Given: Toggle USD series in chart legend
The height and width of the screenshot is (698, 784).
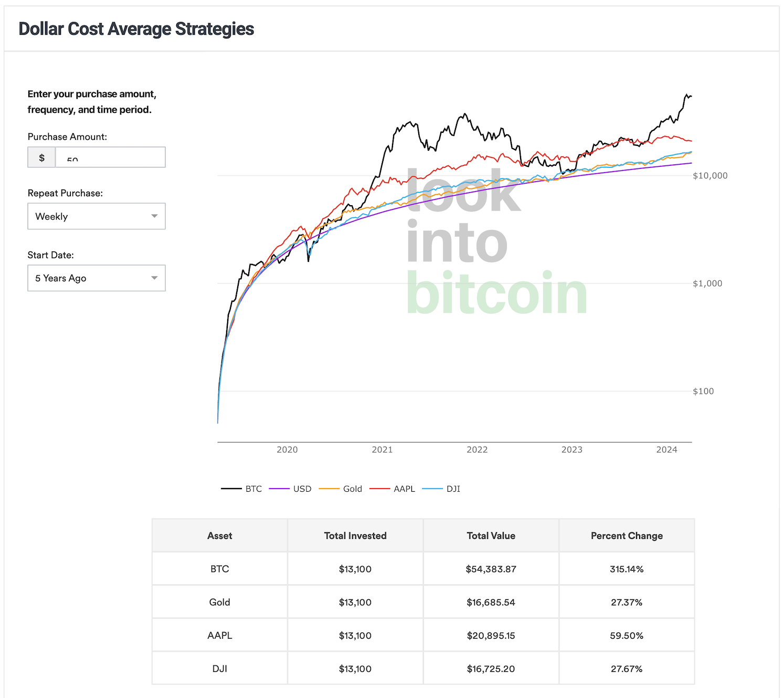Looking at the screenshot, I should [290, 489].
